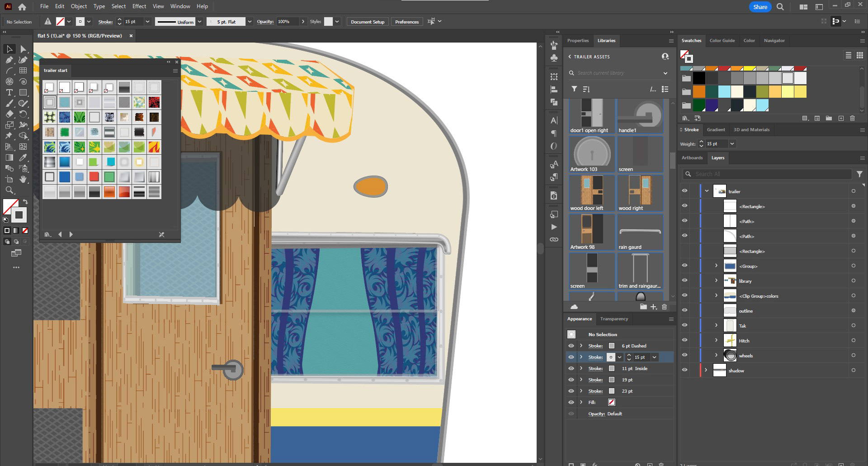Switch to the Color Guide tab
Screen dimensions: 868x466
(722, 41)
